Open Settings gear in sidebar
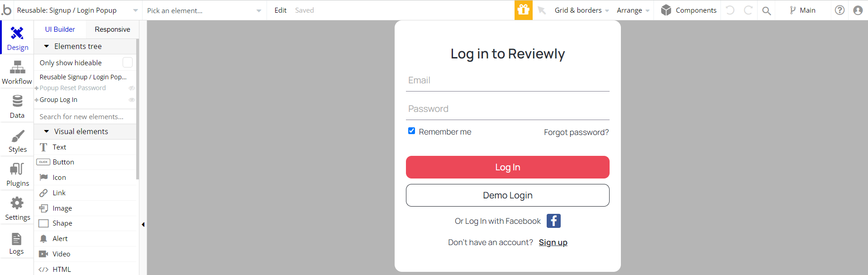This screenshot has width=868, height=275. pyautogui.click(x=17, y=208)
